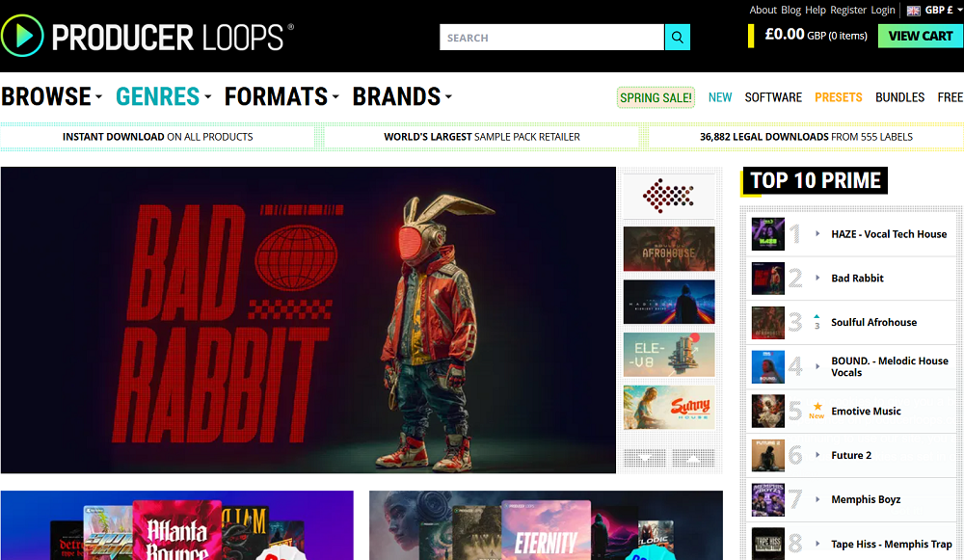Select the SPRING SALE! banner

(x=656, y=97)
